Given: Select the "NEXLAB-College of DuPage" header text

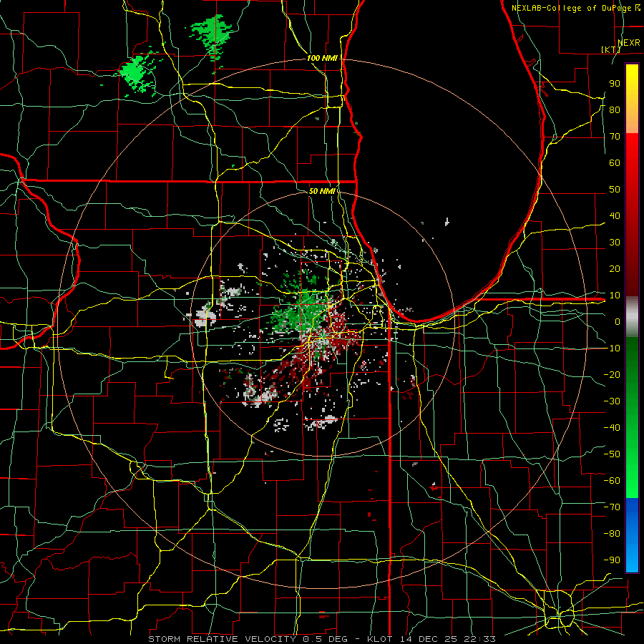Looking at the screenshot, I should pyautogui.click(x=572, y=8).
